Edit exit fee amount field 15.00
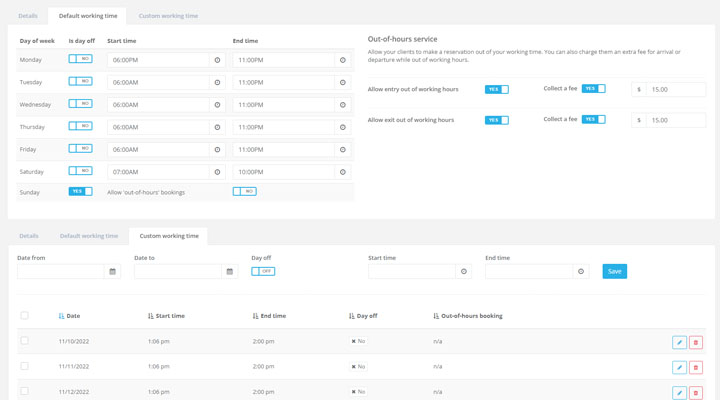 [x=675, y=120]
